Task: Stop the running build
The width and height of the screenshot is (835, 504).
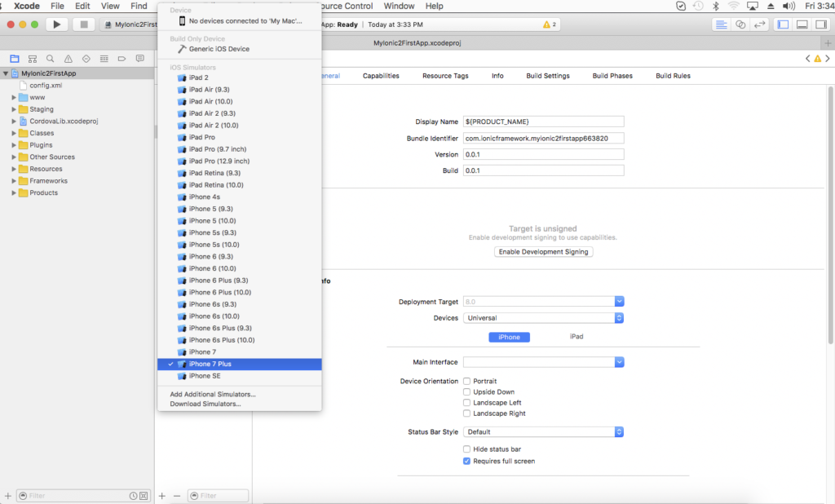Action: (x=83, y=24)
